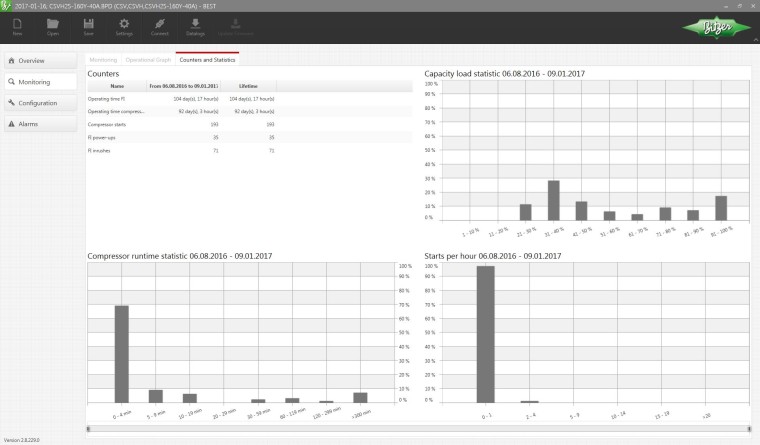
Task: Open Settings from the toolbar
Action: [x=124, y=26]
